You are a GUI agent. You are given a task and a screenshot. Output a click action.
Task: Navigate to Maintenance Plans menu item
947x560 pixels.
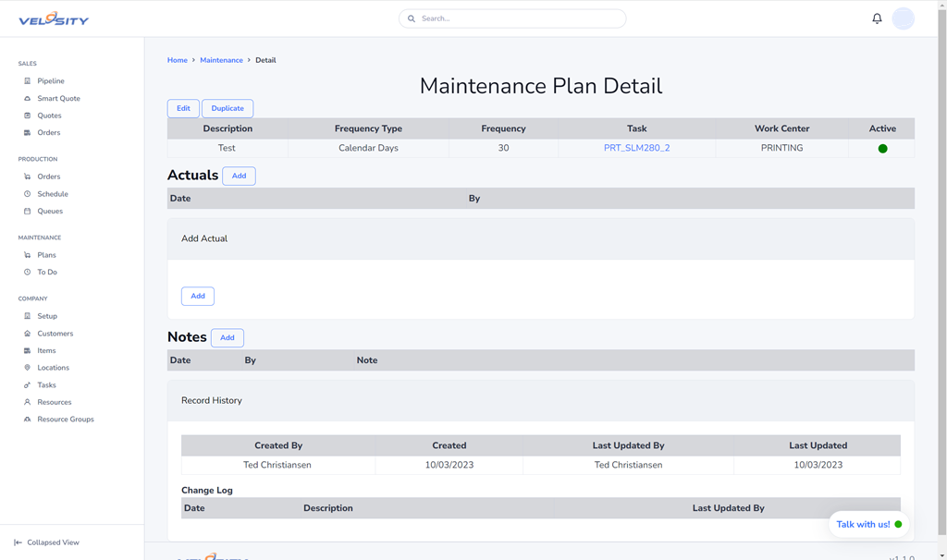(46, 255)
